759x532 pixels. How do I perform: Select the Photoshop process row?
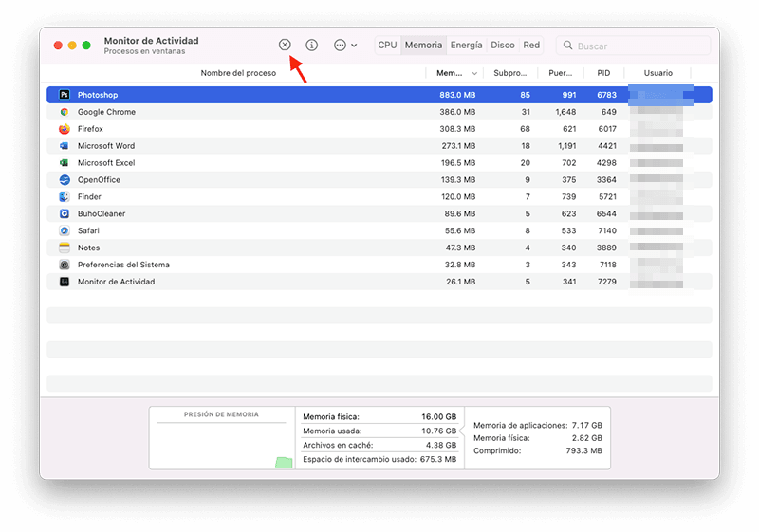(x=379, y=95)
